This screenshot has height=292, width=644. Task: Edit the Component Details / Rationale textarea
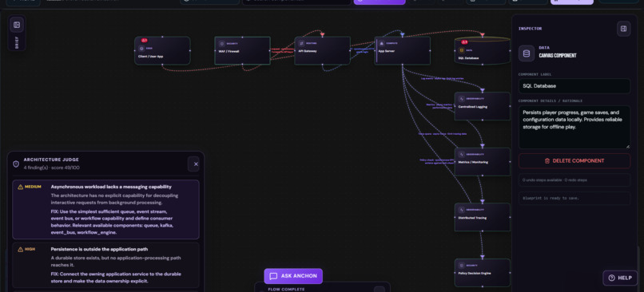pos(574,127)
